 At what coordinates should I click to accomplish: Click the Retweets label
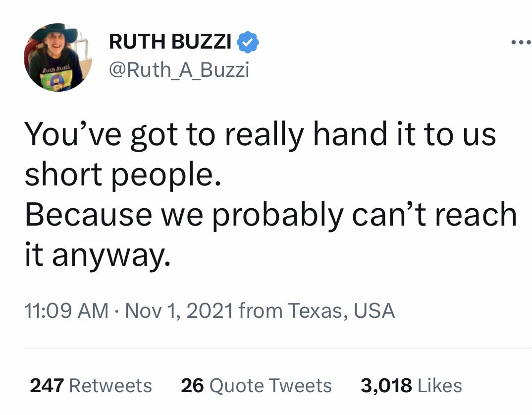[x=110, y=385]
